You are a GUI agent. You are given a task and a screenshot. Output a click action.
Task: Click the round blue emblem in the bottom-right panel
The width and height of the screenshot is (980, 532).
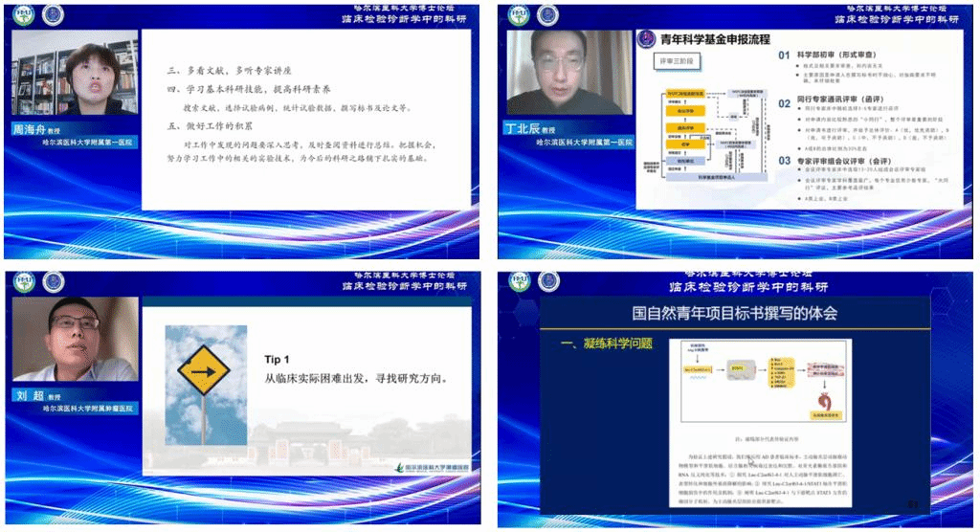click(549, 281)
